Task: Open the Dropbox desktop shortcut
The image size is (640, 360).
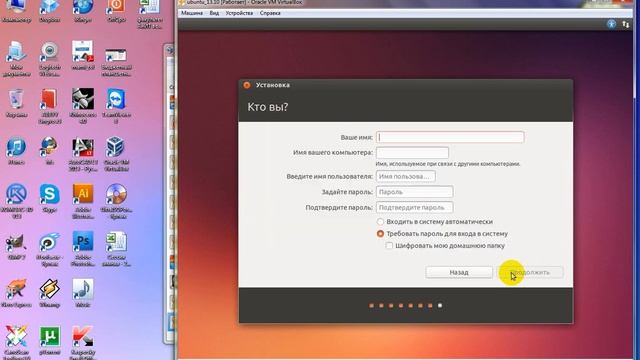Action: [49, 10]
